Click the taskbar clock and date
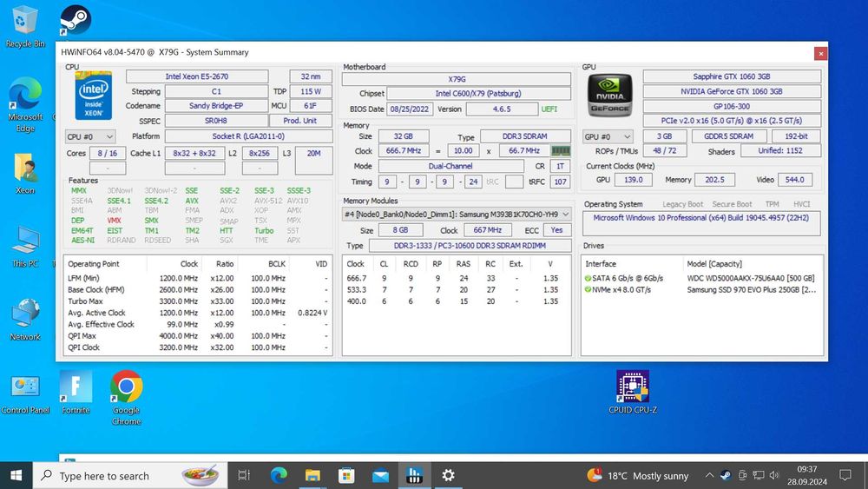This screenshot has height=489, width=868. click(807, 475)
